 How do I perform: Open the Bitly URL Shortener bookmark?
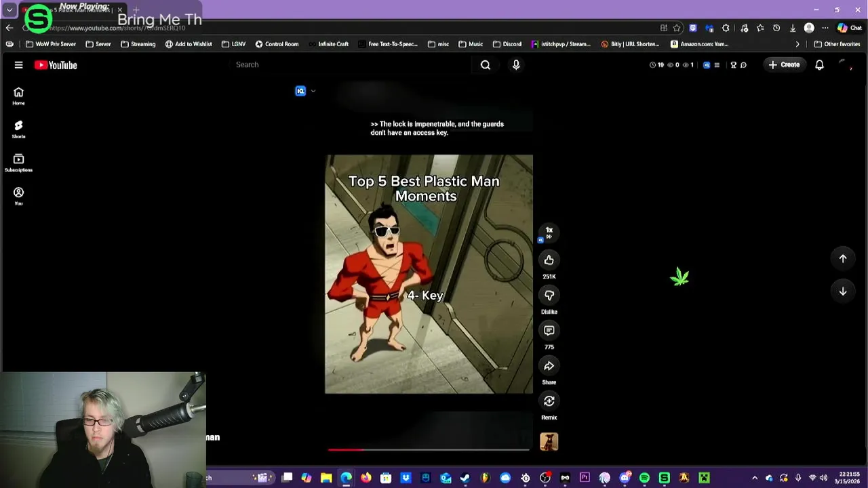click(630, 44)
